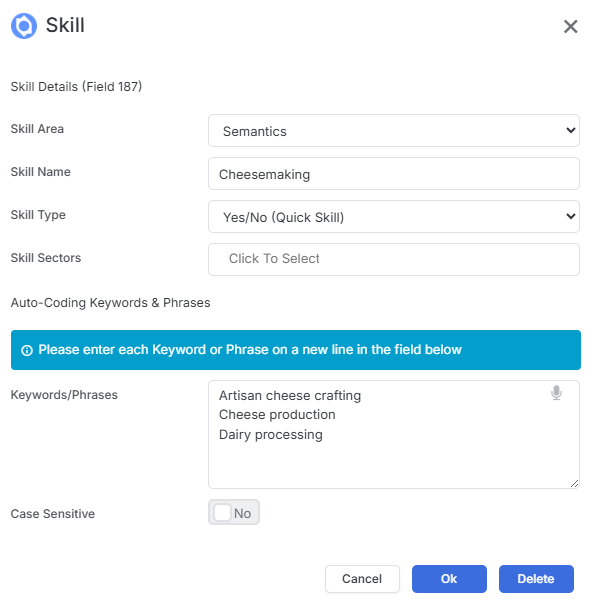Click the blue keyword instruction banner
591x605 pixels.
[296, 350]
